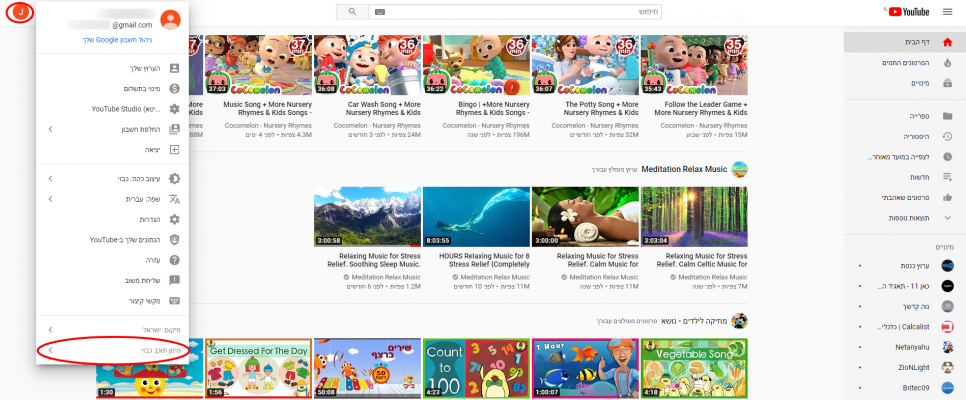
Task: Open הגדרות settings menu item
Action: (113, 219)
